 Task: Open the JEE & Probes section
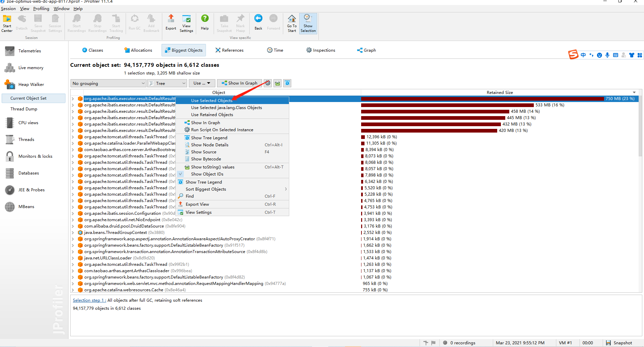tap(32, 190)
